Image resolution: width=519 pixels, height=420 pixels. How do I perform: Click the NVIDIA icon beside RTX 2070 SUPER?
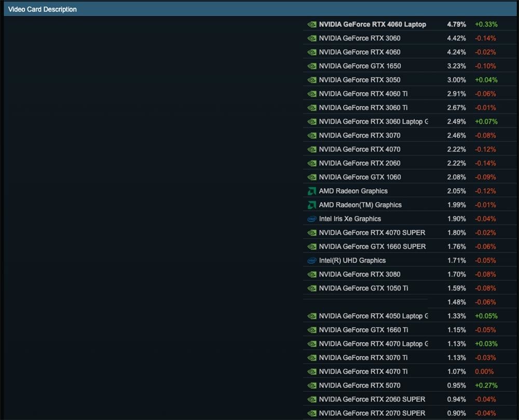pos(311,413)
